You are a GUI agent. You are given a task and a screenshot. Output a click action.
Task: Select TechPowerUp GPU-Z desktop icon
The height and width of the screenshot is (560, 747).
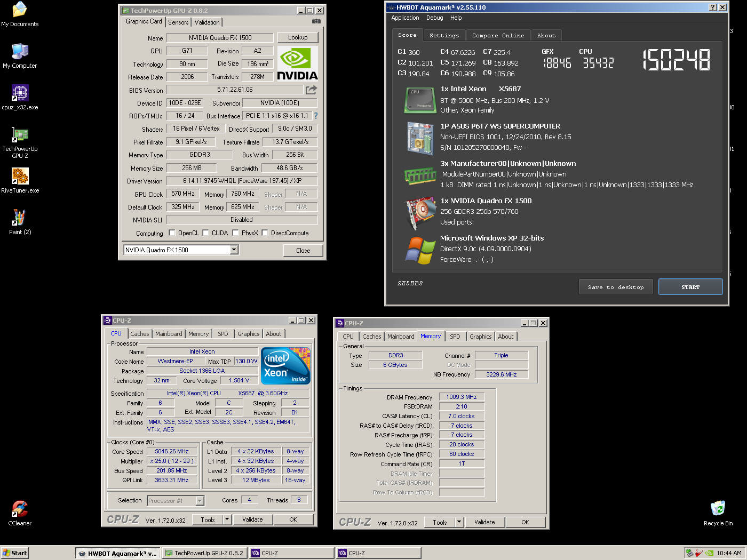(20, 143)
